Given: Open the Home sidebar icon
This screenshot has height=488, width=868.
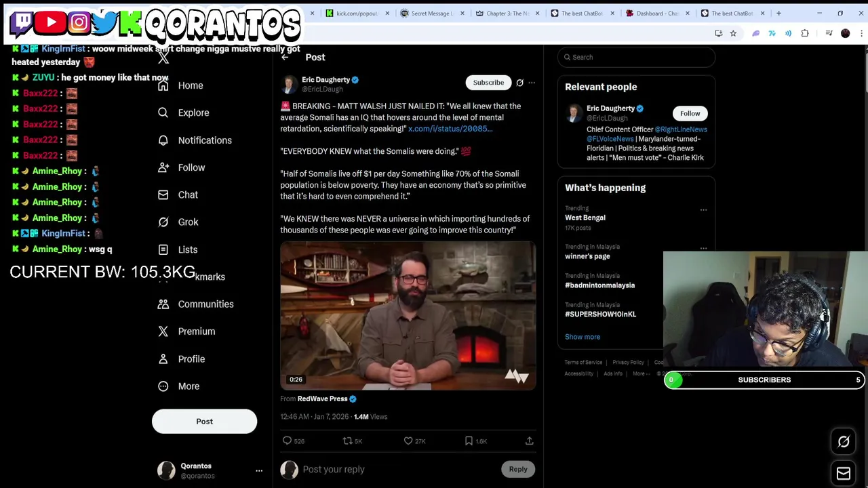Looking at the screenshot, I should [163, 85].
